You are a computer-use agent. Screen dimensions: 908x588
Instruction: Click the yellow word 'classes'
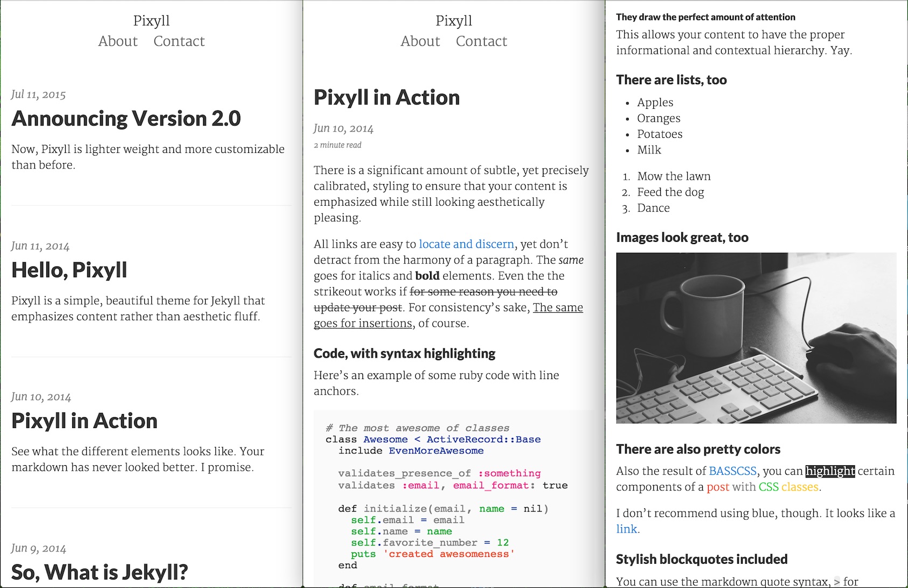pos(800,487)
